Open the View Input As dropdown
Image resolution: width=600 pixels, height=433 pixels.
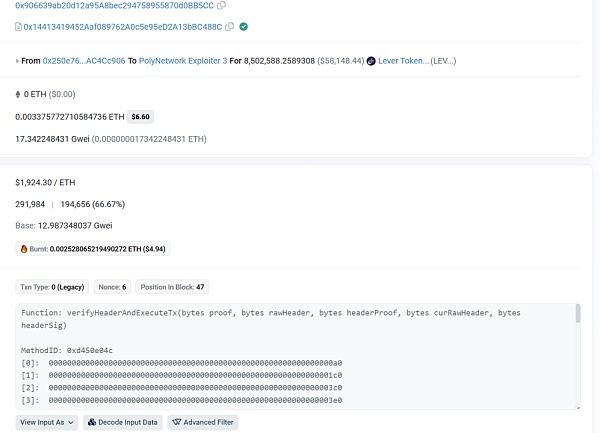(x=47, y=422)
